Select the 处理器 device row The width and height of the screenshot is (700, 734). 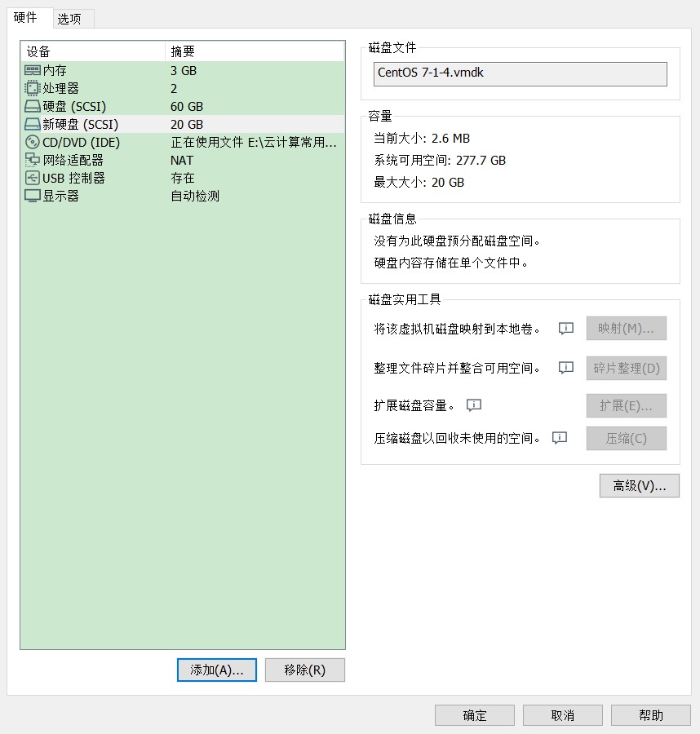pos(183,88)
